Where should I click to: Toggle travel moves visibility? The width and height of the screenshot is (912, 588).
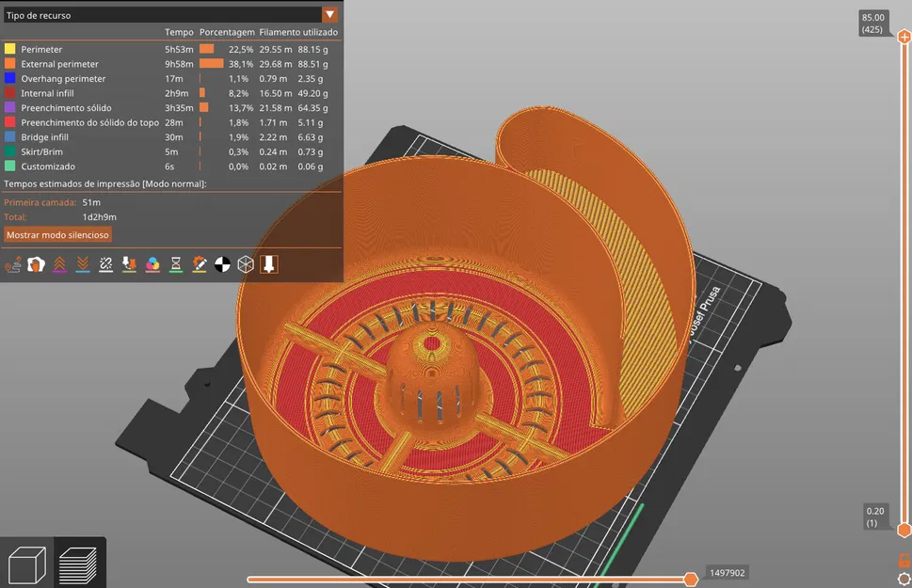tap(13, 264)
